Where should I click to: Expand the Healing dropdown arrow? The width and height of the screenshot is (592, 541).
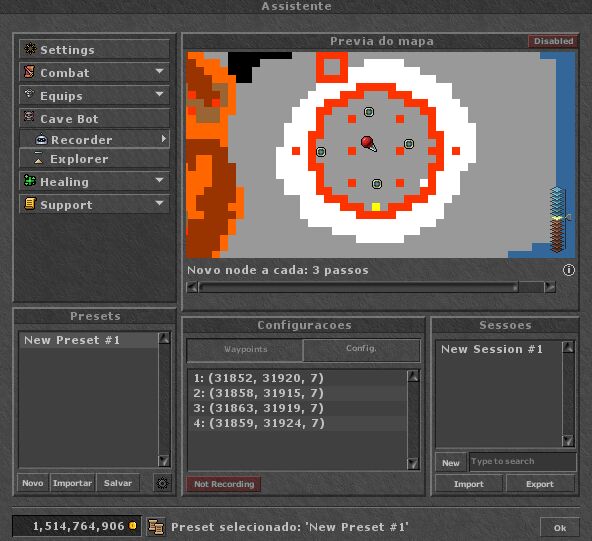[x=160, y=180]
